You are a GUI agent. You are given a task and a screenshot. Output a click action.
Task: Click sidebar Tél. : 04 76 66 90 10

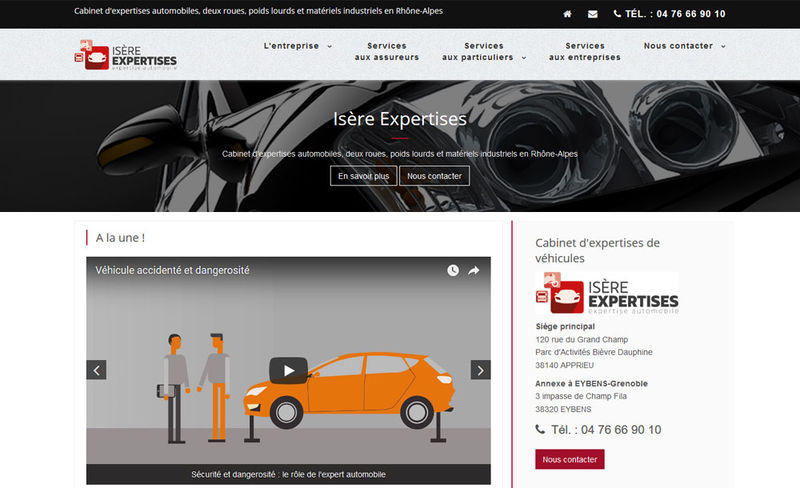point(606,430)
